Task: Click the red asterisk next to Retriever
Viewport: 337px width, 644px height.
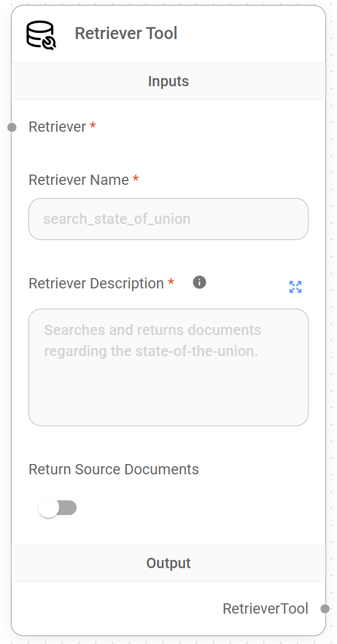Action: pos(93,126)
